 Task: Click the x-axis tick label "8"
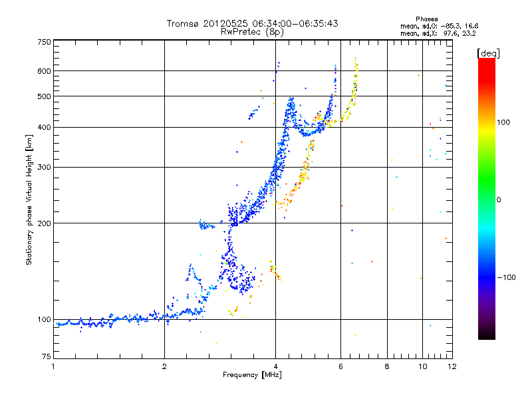pos(387,366)
